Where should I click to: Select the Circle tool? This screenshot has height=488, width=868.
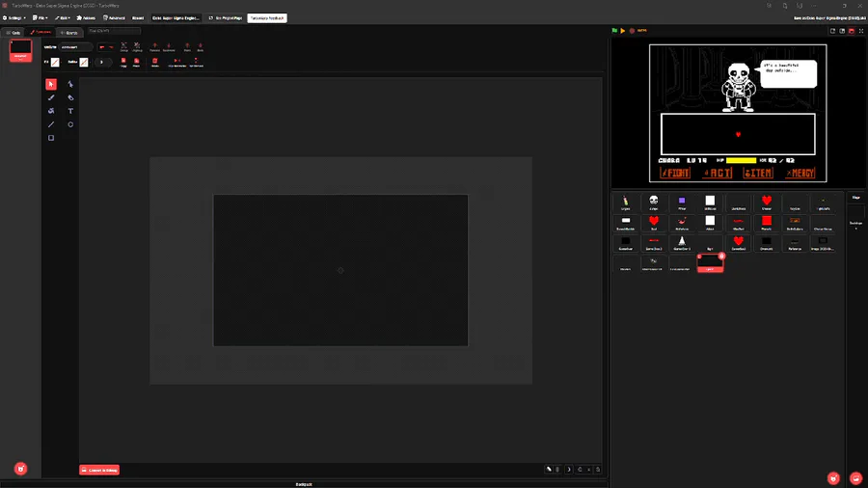tap(70, 124)
